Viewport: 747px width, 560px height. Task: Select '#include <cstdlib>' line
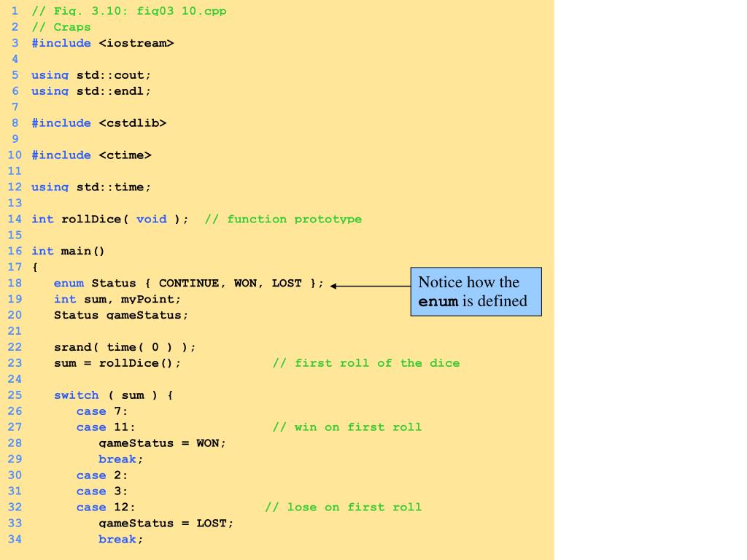(98, 123)
